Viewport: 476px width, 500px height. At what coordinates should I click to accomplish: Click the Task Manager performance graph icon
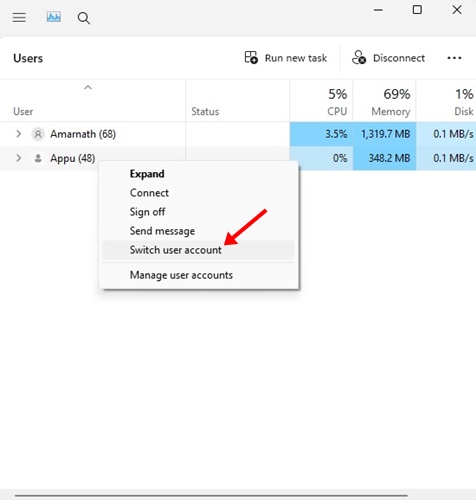tap(54, 17)
